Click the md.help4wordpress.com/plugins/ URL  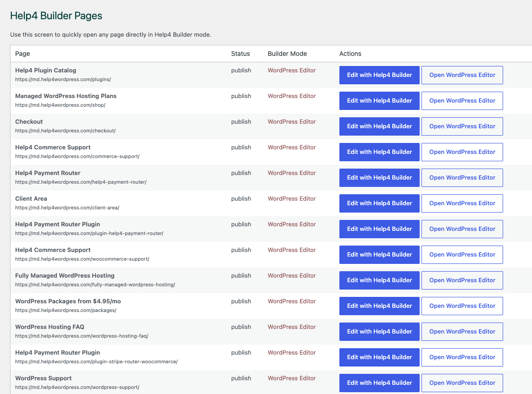point(63,79)
